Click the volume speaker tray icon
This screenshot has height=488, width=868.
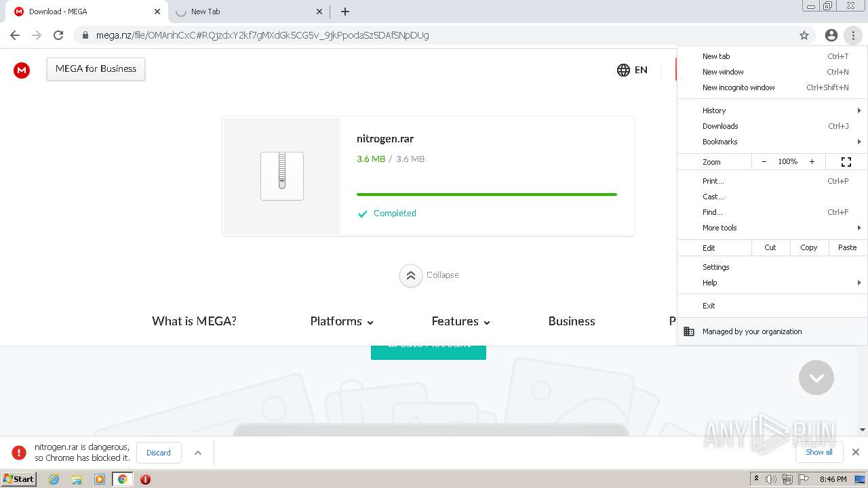point(771,479)
